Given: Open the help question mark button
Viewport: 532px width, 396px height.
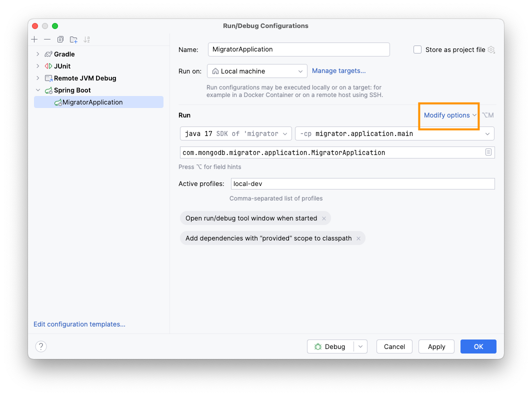Looking at the screenshot, I should tap(41, 346).
